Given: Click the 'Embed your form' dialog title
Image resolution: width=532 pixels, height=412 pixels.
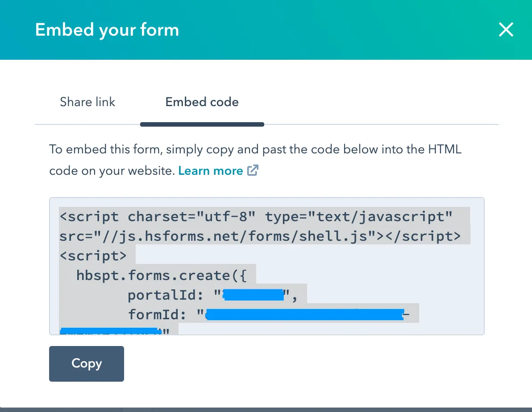Looking at the screenshot, I should pyautogui.click(x=107, y=30).
